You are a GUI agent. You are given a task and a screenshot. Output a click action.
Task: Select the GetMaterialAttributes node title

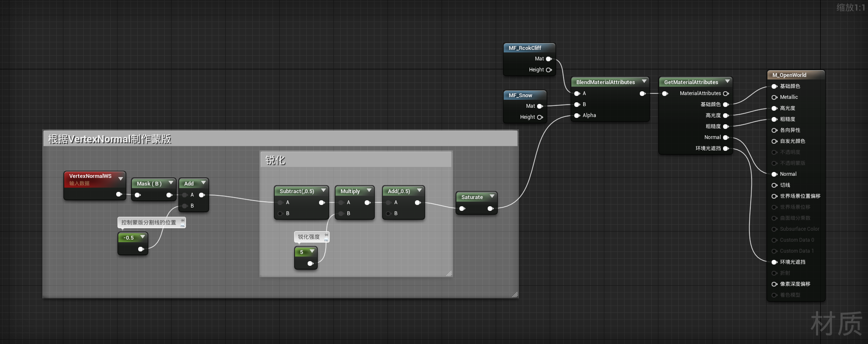pyautogui.click(x=691, y=82)
